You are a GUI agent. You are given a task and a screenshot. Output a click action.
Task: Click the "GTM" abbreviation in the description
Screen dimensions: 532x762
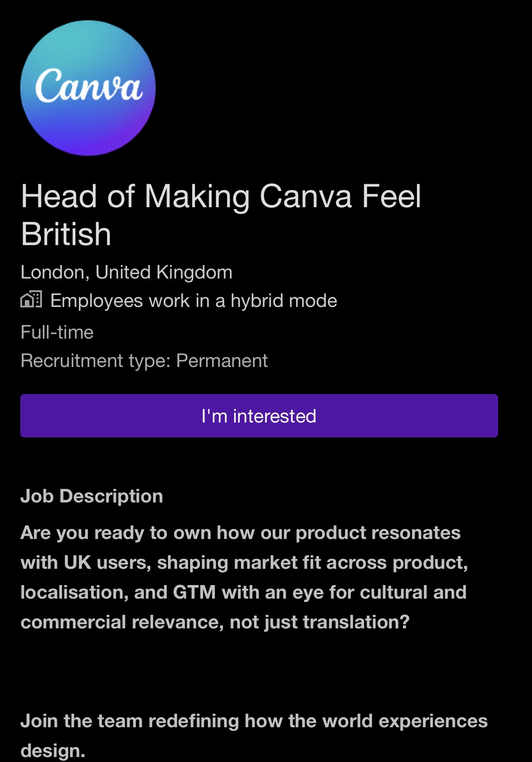click(194, 592)
